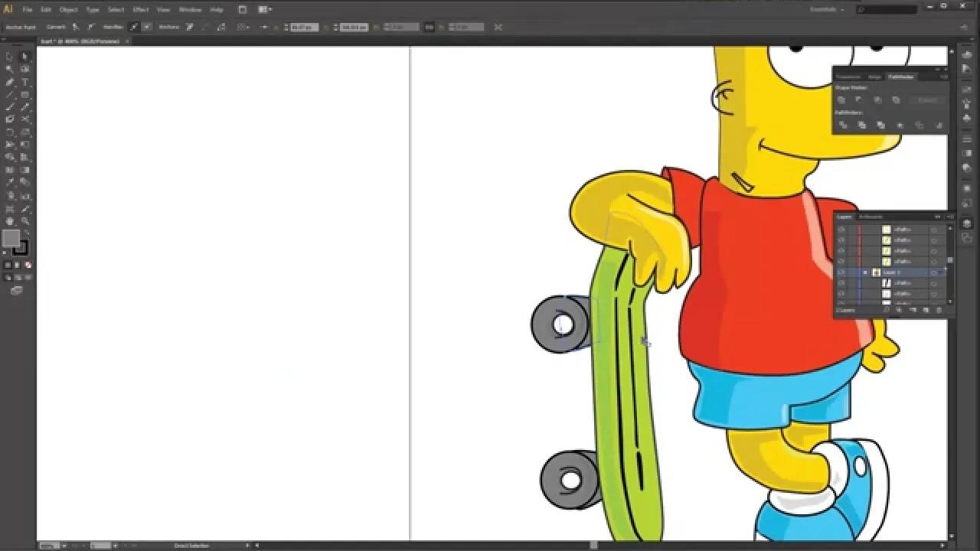This screenshot has height=551, width=980.
Task: Expand the Layer 1 disclosure triangle
Action: pos(864,272)
